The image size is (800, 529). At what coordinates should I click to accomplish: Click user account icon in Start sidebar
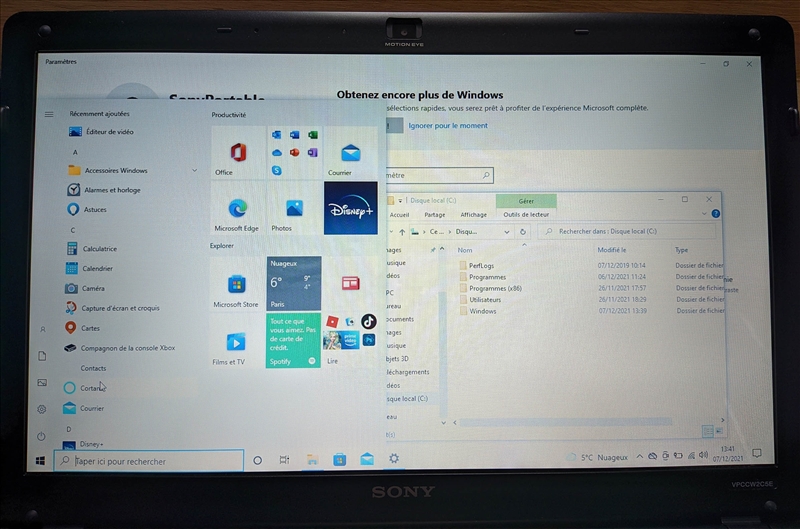[43, 330]
